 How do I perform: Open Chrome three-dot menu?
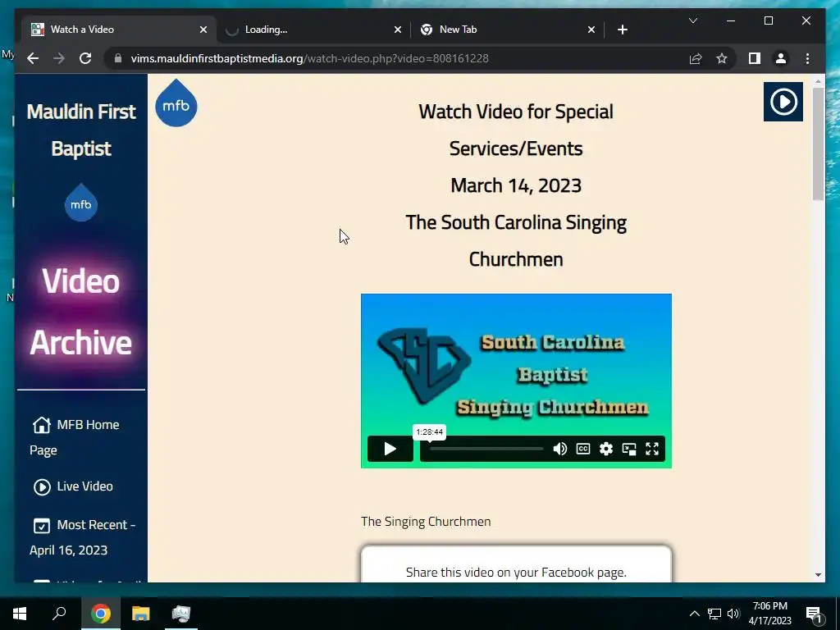click(x=807, y=58)
